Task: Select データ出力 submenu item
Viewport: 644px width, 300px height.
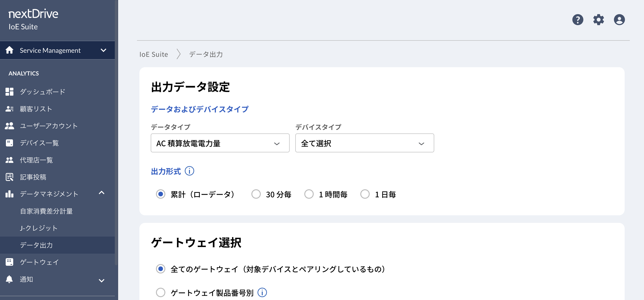Action: 57,245
